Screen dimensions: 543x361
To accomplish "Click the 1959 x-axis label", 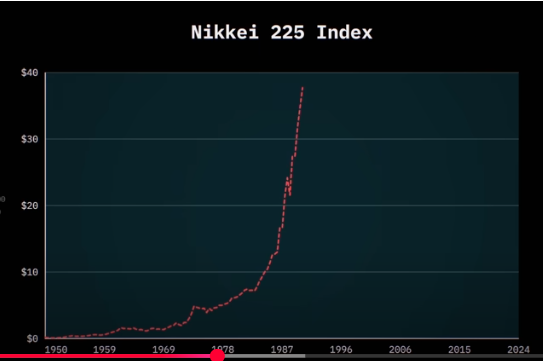I will point(104,349).
